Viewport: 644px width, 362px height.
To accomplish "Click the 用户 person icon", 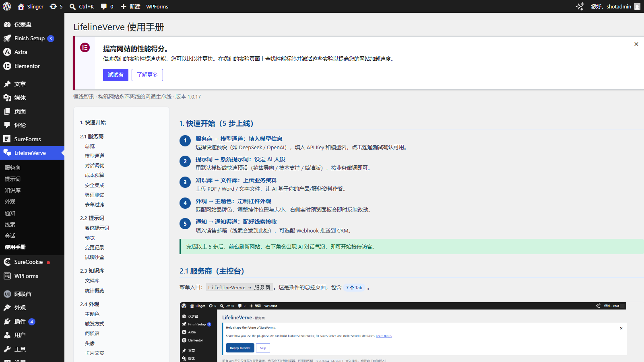I will pyautogui.click(x=7, y=335).
